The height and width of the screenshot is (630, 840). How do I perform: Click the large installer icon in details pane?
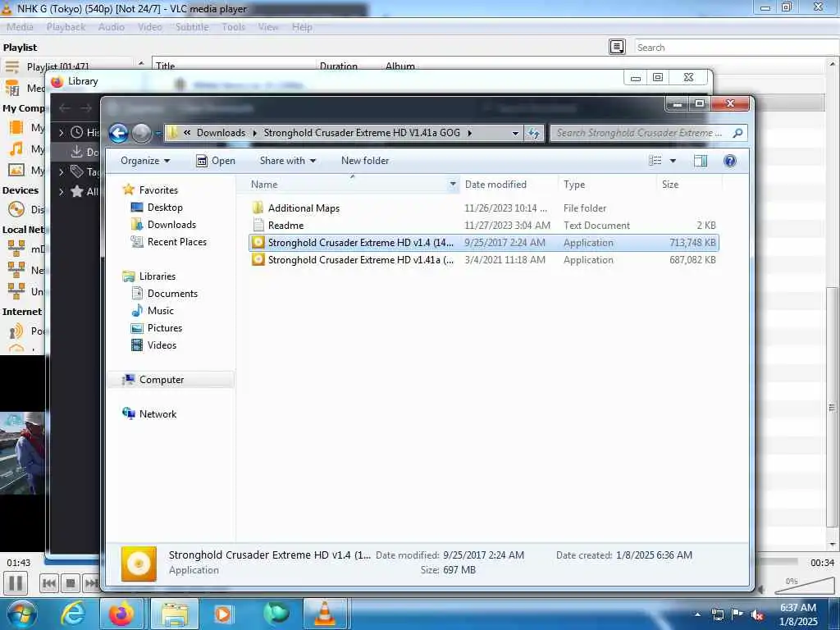point(139,564)
